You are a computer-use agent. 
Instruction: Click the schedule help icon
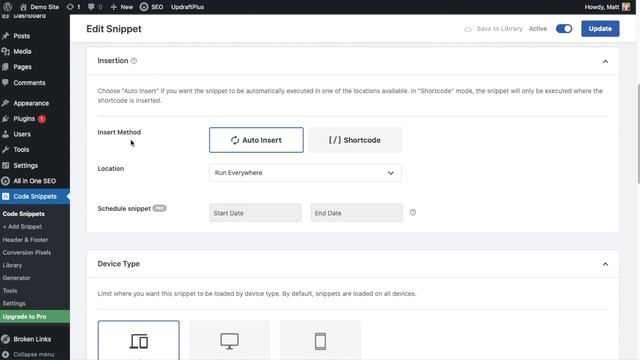(413, 212)
